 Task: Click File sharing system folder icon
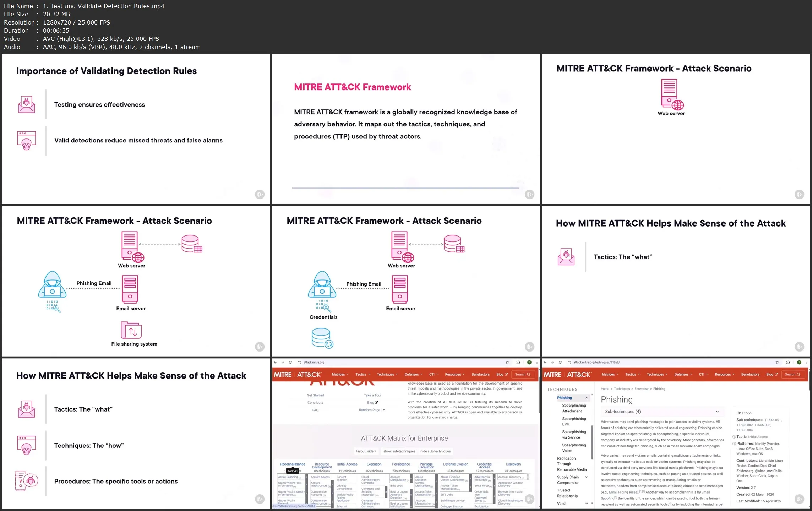[131, 330]
